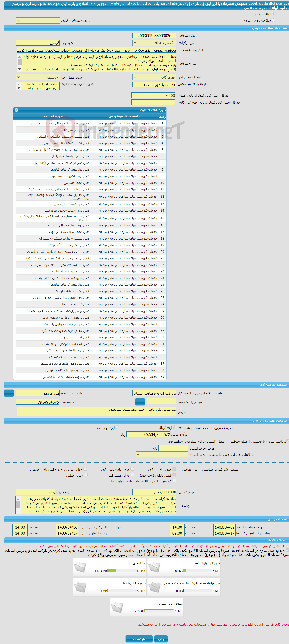Toggle the فیش بانکی (وجه نقد) checkbox

click(174, 475)
